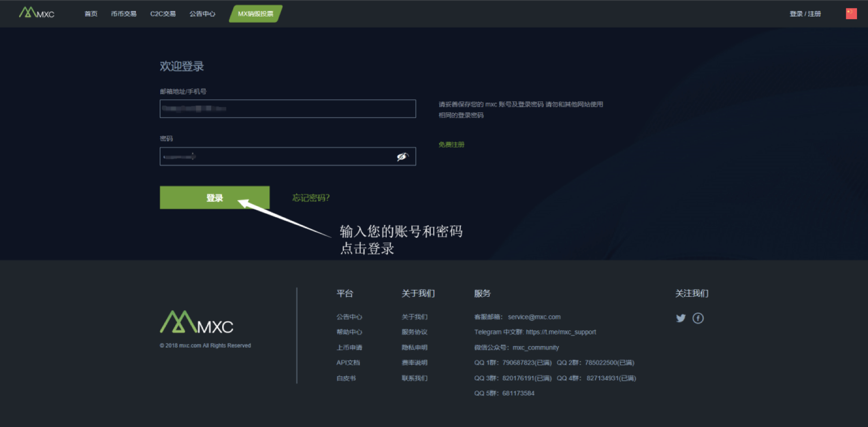The width and height of the screenshot is (868, 427).
Task: Open 帮助中心 footer link
Action: (x=349, y=332)
